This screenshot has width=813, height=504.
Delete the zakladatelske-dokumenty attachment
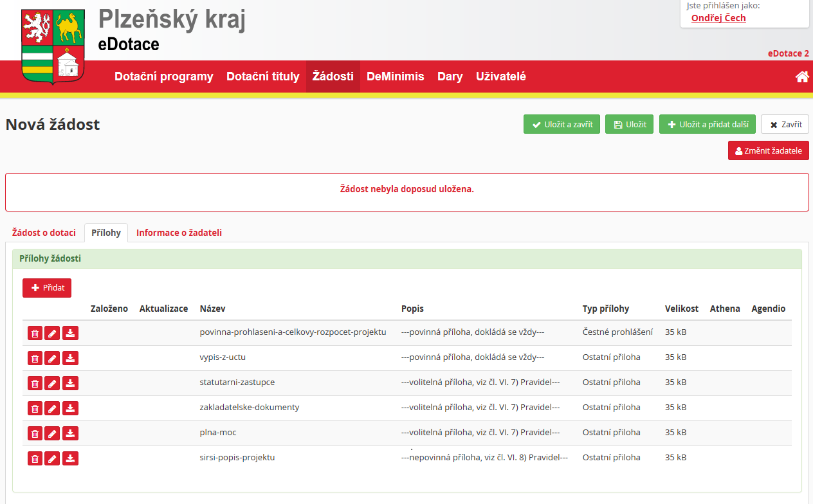click(35, 408)
